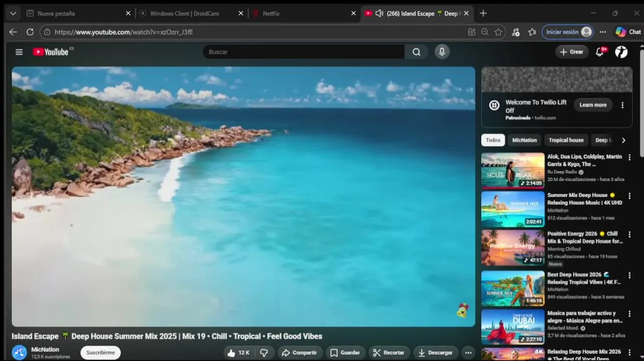Open the Ru Deep Radio channel link

pyautogui.click(x=563, y=172)
